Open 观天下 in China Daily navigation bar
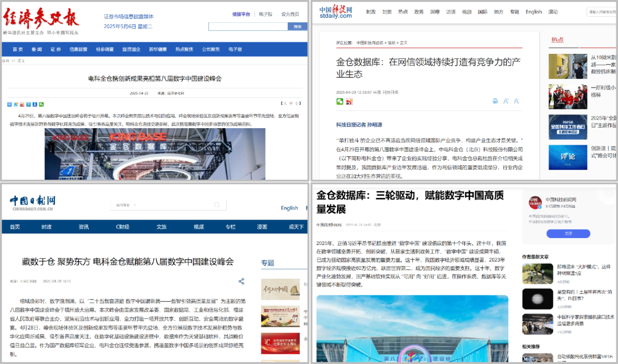The height and width of the screenshot is (364, 618). pos(296,227)
